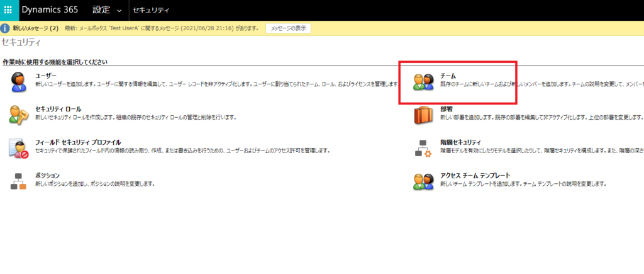Click the 新しい部署を追加します description text

click(541, 118)
